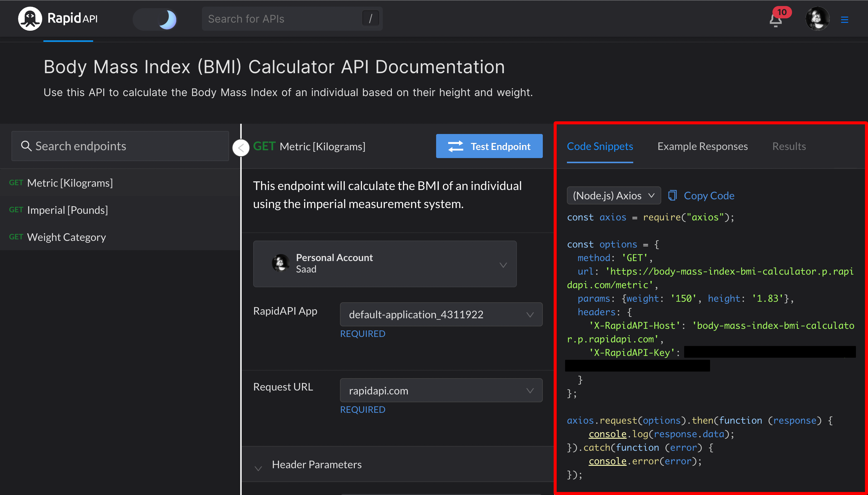The image size is (868, 495).
Task: Switch to the Results tab
Action: 789,146
